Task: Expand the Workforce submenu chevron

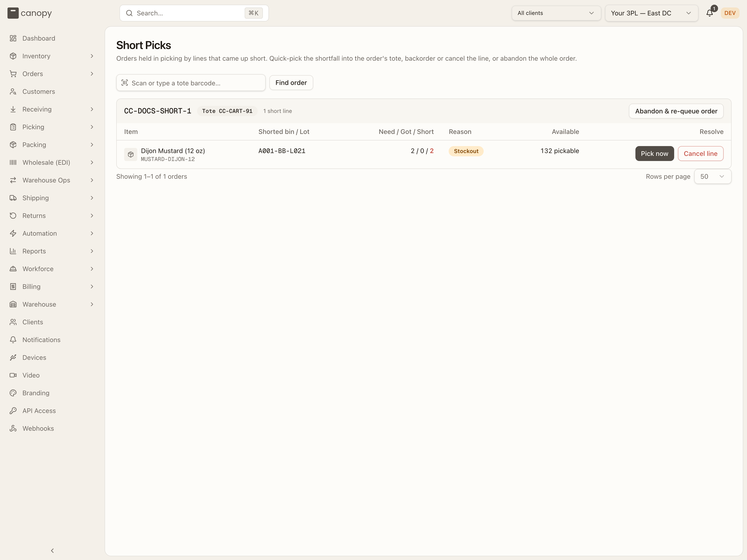Action: point(92,269)
